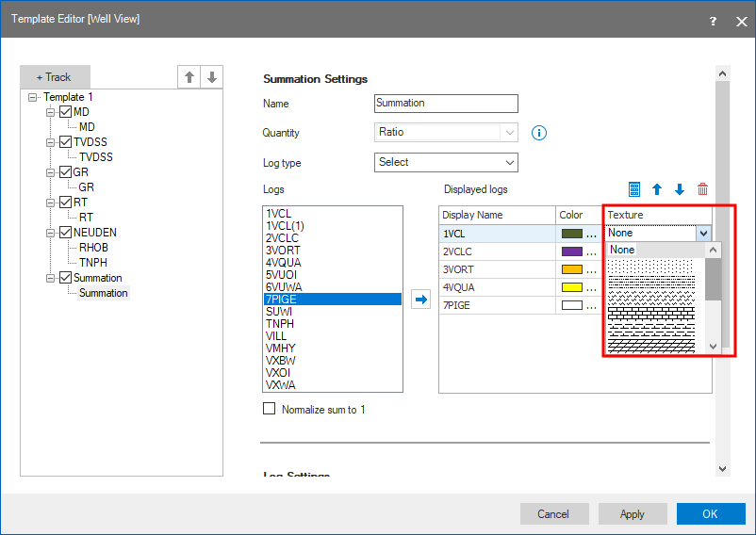Select RHOB item in template tree
Image resolution: width=756 pixels, height=535 pixels.
tap(94, 248)
